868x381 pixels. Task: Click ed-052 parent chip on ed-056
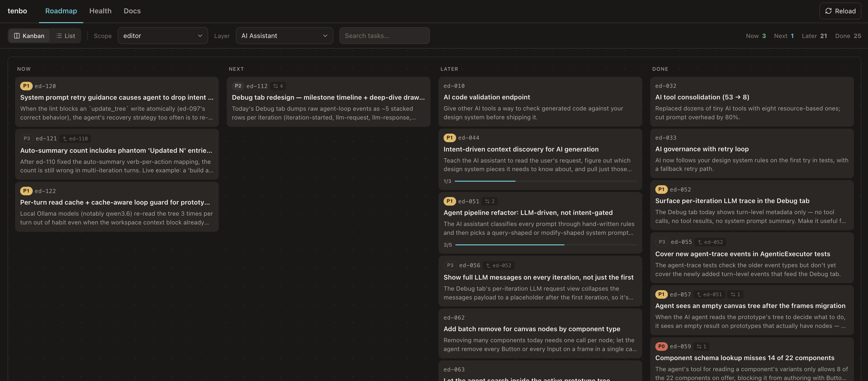[498, 265]
